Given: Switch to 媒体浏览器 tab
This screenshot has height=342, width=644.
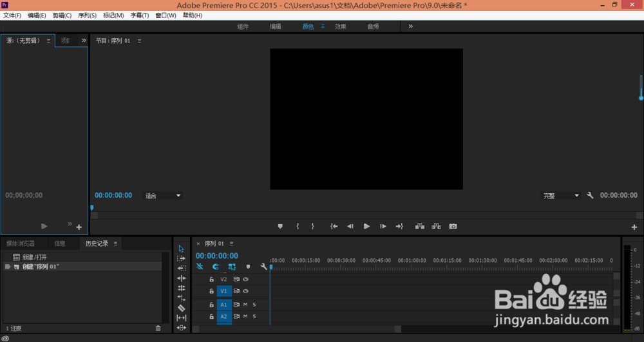Looking at the screenshot, I should 21,243.
